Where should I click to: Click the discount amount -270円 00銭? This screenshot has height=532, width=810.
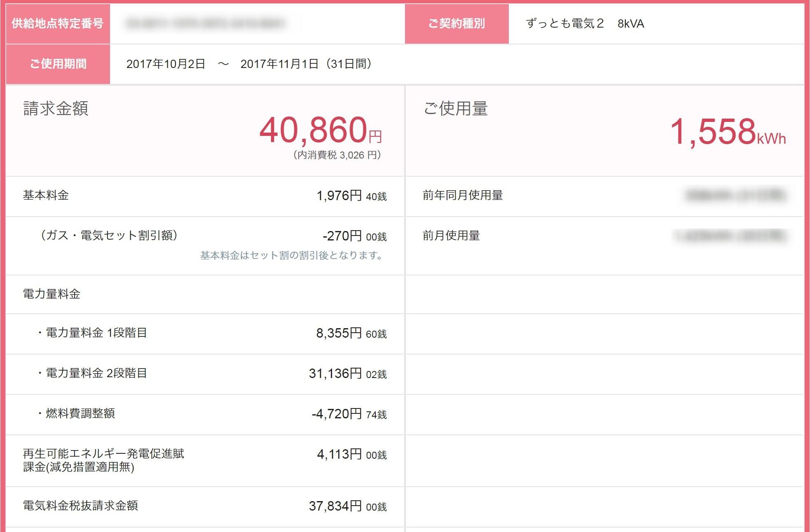(x=355, y=236)
